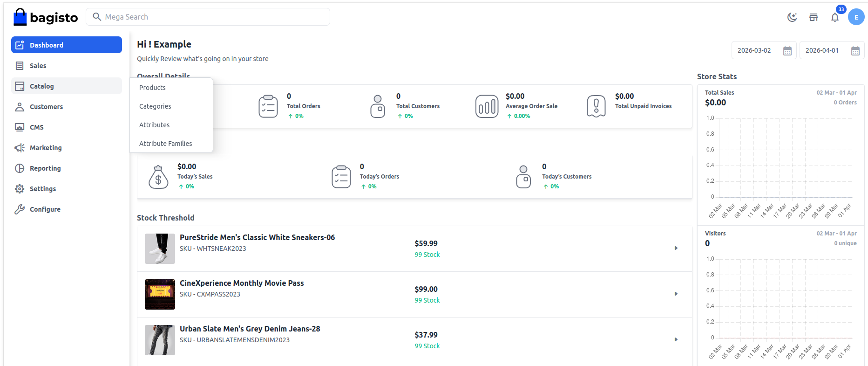
Task: Open the end date calendar icon
Action: tap(855, 51)
